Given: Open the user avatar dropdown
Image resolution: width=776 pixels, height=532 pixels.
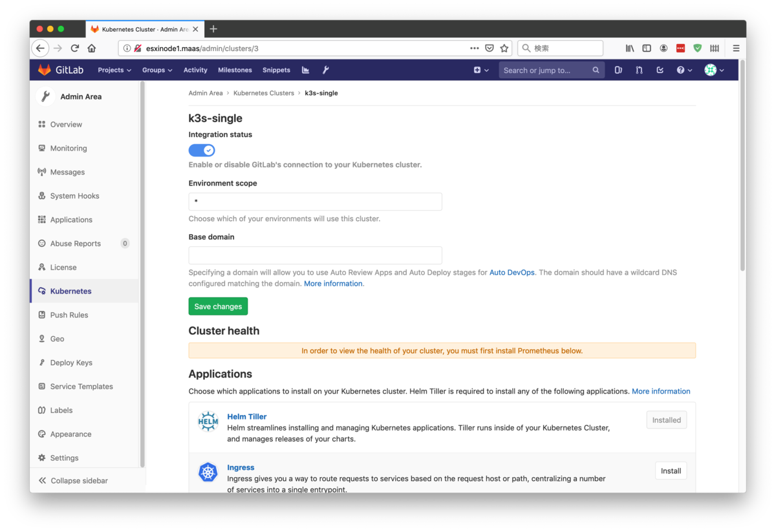Looking at the screenshot, I should (714, 70).
